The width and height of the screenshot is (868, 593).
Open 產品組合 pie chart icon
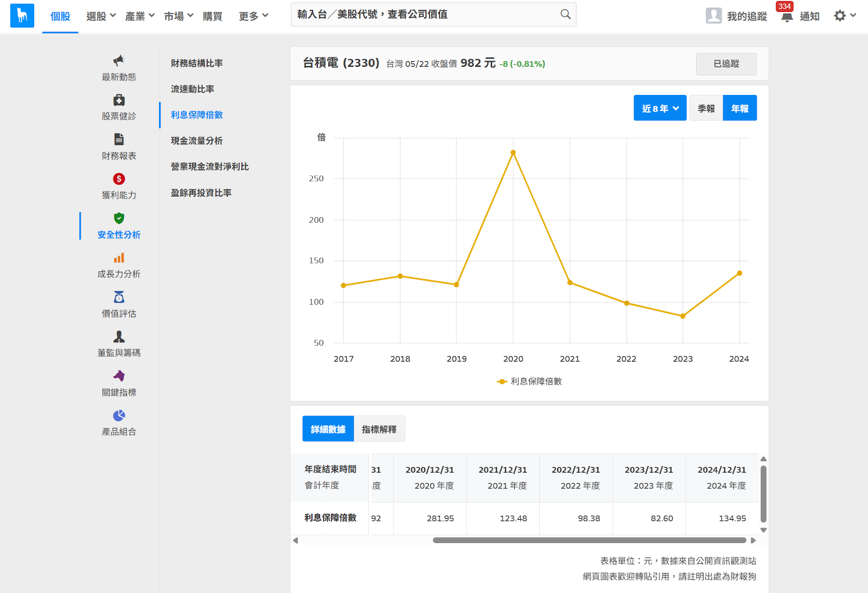coord(119,415)
